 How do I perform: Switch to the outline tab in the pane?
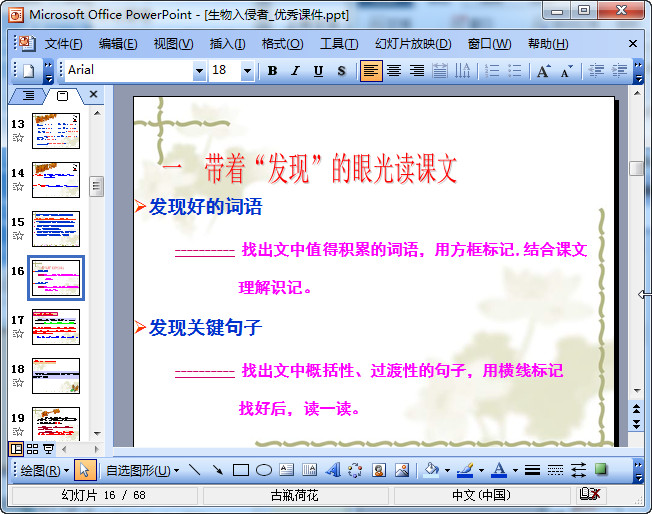[x=28, y=96]
